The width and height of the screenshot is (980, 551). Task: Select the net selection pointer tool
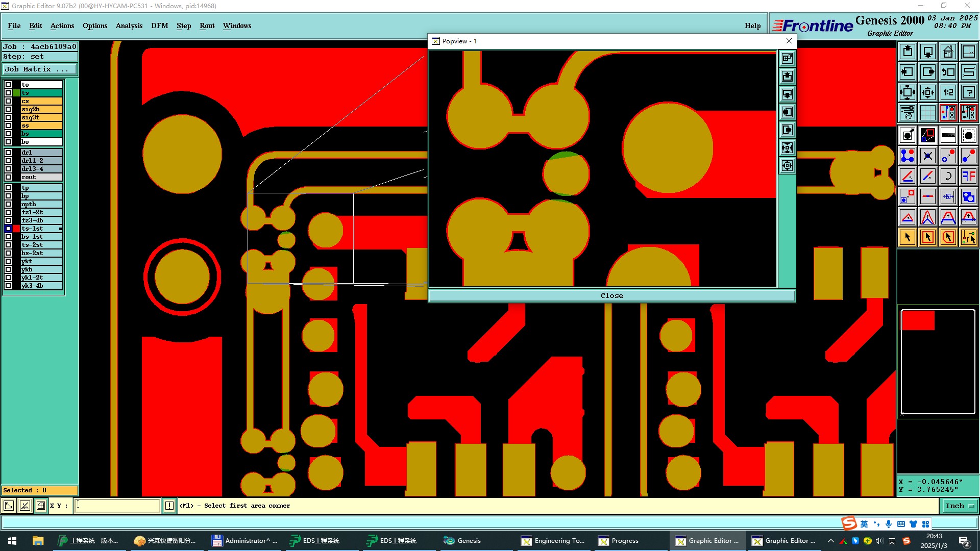968,237
